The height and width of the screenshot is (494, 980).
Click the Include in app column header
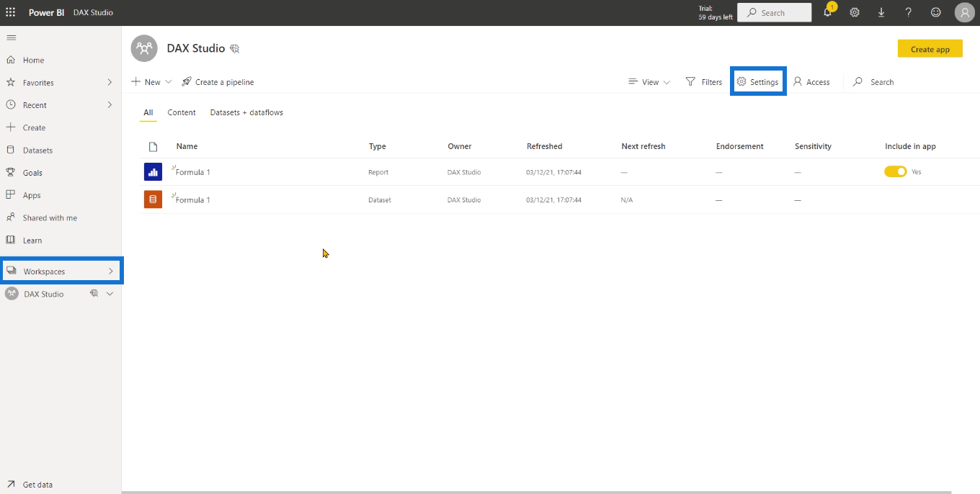(x=910, y=146)
